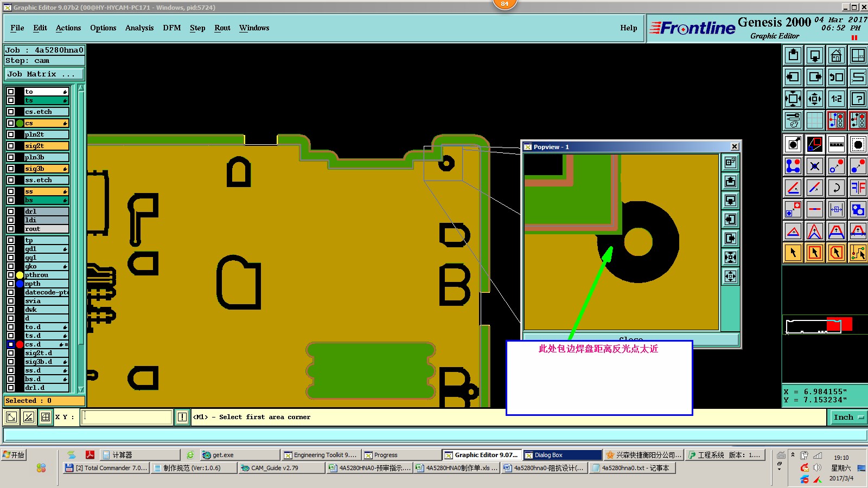Toggle checkbox for layer cs.etch
Screen dimensions: 868x488
pyautogui.click(x=11, y=112)
